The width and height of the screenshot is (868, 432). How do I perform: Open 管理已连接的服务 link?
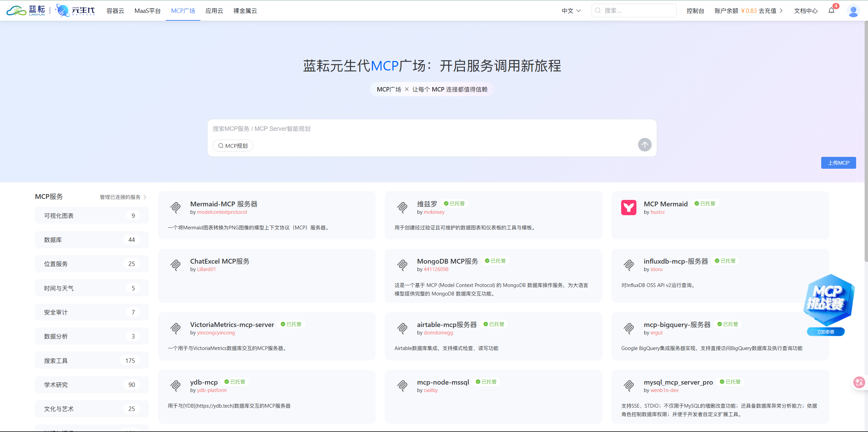coord(123,197)
